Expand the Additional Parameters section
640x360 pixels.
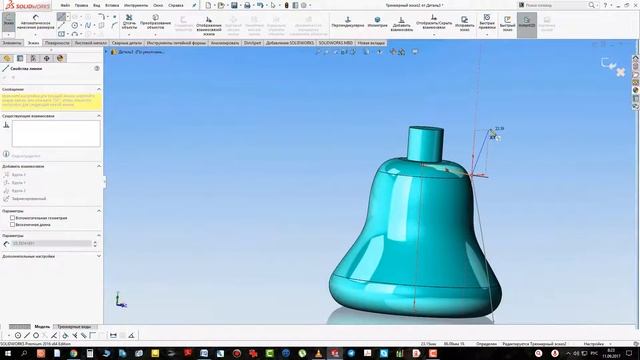[99, 256]
